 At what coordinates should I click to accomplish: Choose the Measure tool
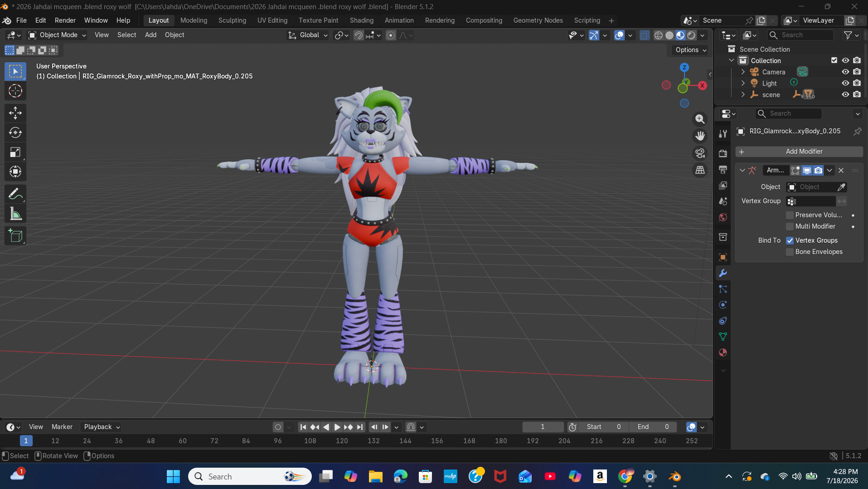[x=15, y=214]
